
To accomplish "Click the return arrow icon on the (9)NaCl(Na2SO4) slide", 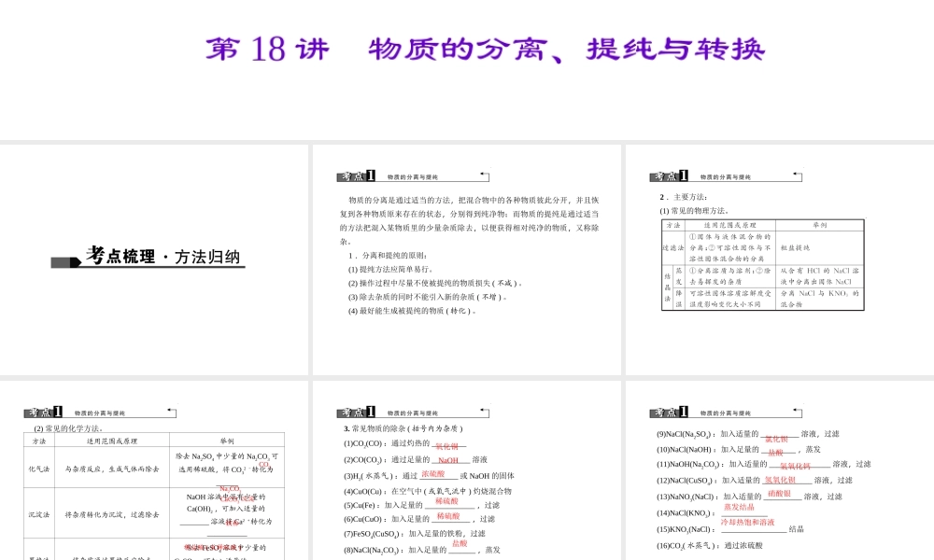I will [798, 412].
